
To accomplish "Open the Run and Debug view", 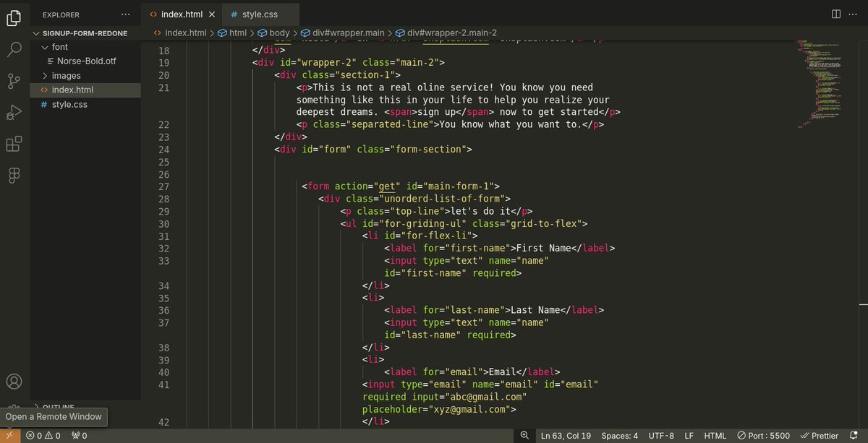I will pyautogui.click(x=14, y=113).
